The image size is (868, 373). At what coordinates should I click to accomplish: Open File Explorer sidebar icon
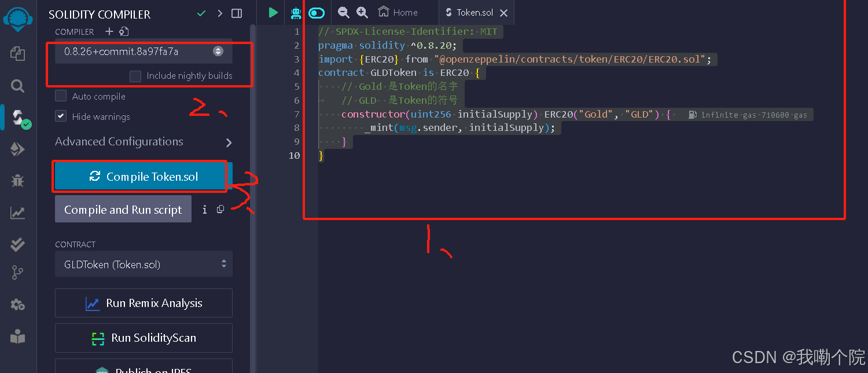point(18,53)
